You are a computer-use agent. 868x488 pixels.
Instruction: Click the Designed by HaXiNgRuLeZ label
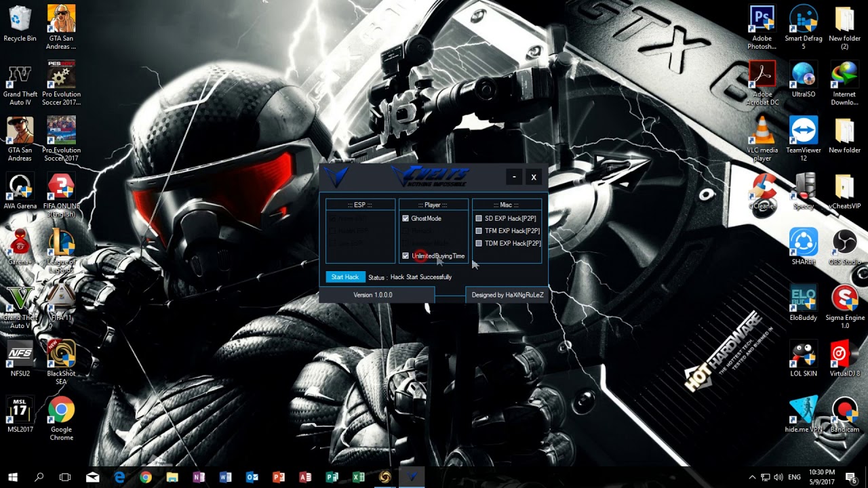tap(507, 295)
